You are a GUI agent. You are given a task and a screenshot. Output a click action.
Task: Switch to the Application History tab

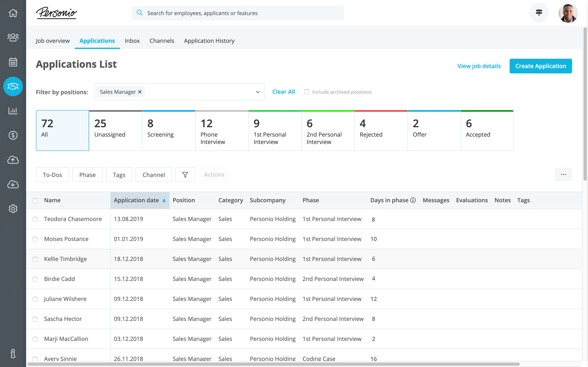tap(209, 41)
